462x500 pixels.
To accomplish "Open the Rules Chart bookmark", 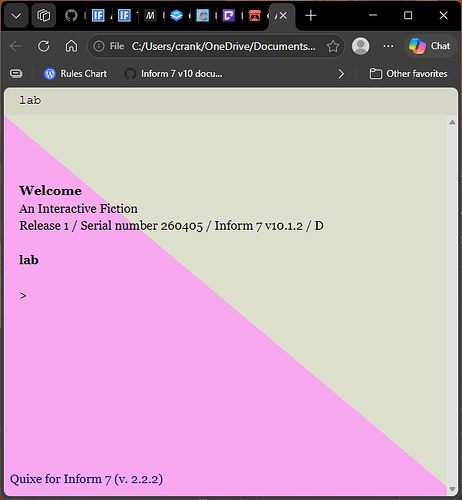I will pos(75,74).
